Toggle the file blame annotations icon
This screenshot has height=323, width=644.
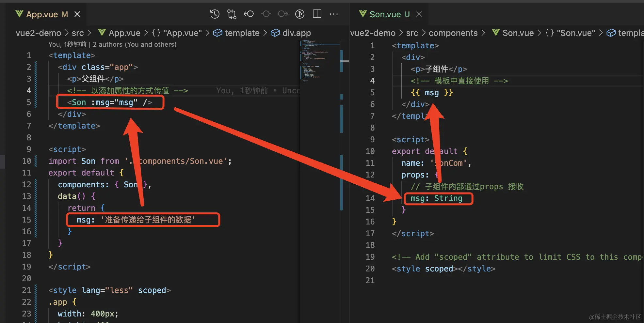tap(300, 14)
